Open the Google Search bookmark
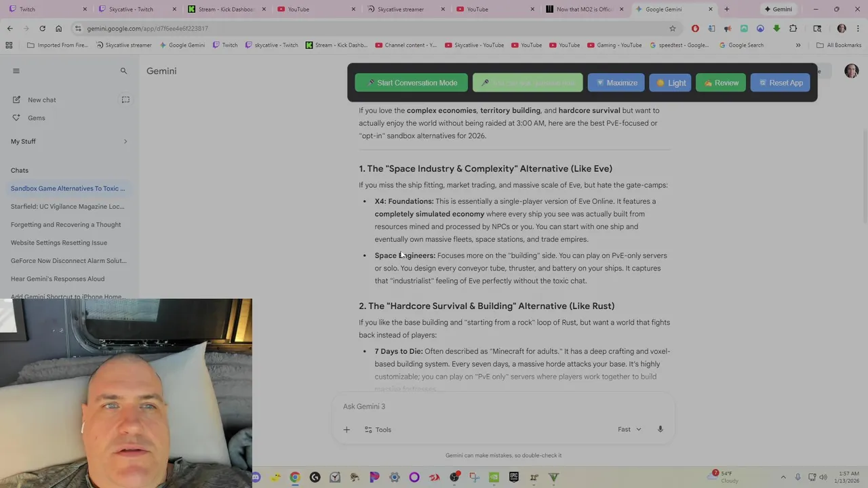The width and height of the screenshot is (868, 488). (741, 45)
